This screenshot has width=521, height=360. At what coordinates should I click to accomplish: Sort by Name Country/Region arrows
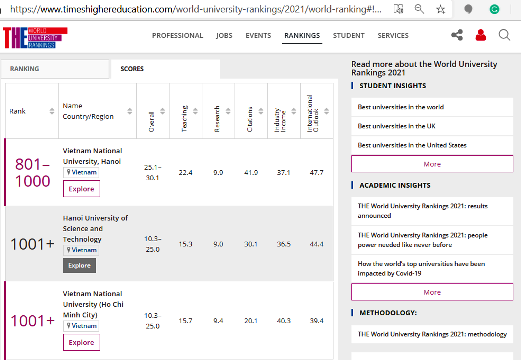tap(130, 111)
